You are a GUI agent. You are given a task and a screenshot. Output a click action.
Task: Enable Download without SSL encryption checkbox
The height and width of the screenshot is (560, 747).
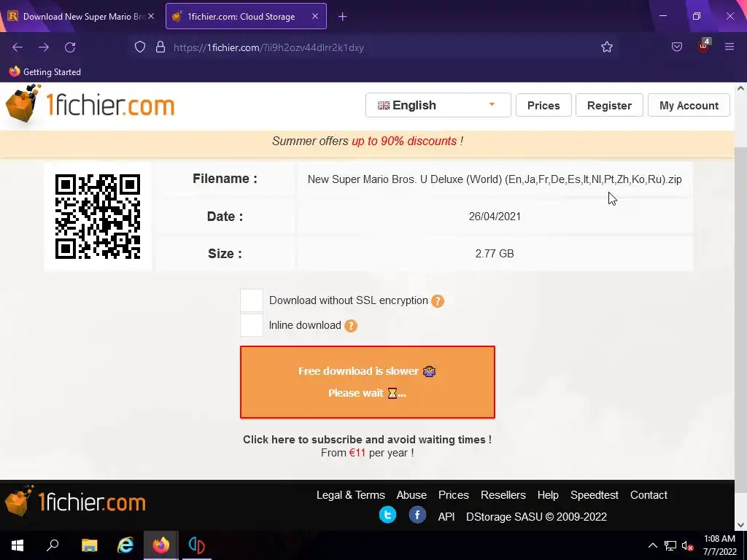tap(252, 300)
